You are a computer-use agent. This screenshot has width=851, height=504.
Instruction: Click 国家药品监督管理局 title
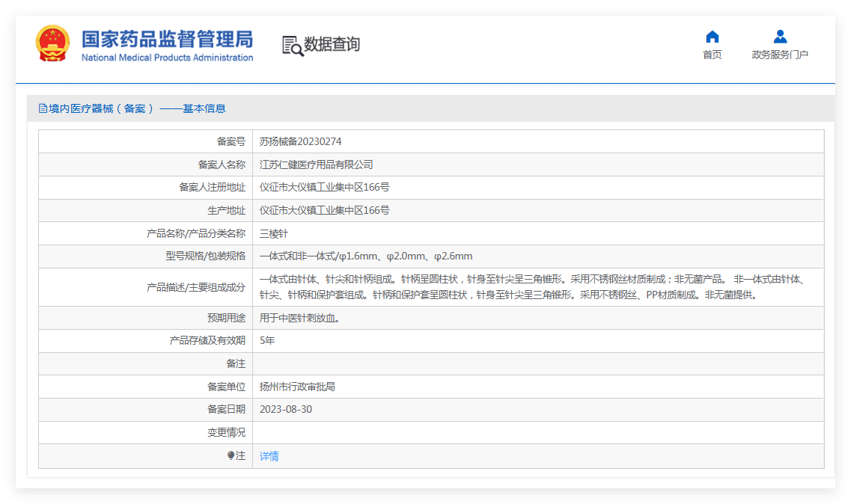click(167, 39)
